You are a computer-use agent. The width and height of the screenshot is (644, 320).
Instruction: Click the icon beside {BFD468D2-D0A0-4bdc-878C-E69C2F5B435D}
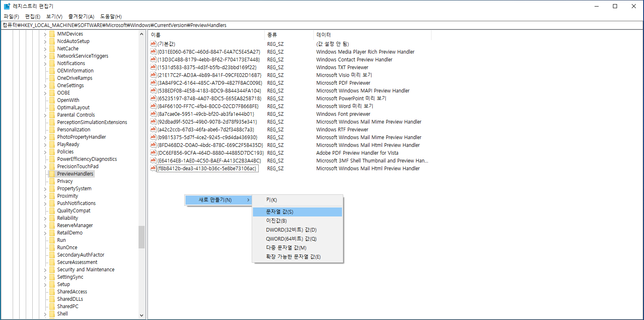[153, 145]
